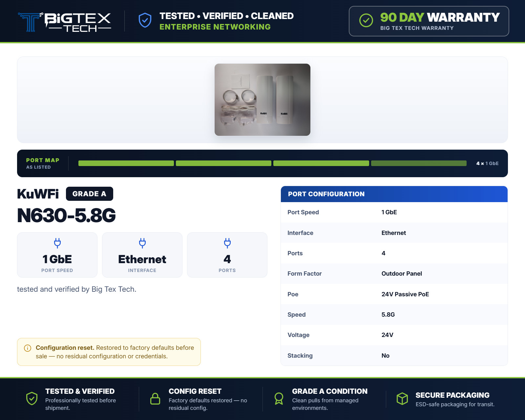Click the "4 × 1 GbE" port count text
The width and height of the screenshot is (525, 420).
[x=487, y=163]
